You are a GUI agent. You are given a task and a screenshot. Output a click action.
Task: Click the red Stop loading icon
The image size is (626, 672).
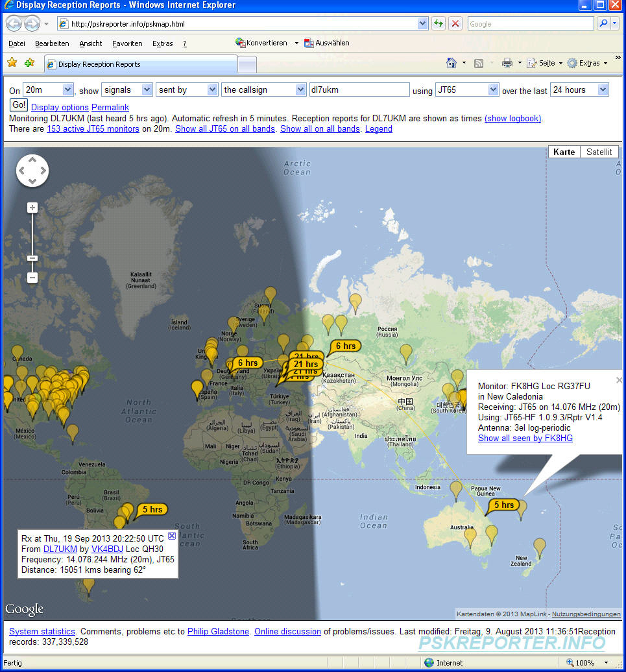click(455, 23)
